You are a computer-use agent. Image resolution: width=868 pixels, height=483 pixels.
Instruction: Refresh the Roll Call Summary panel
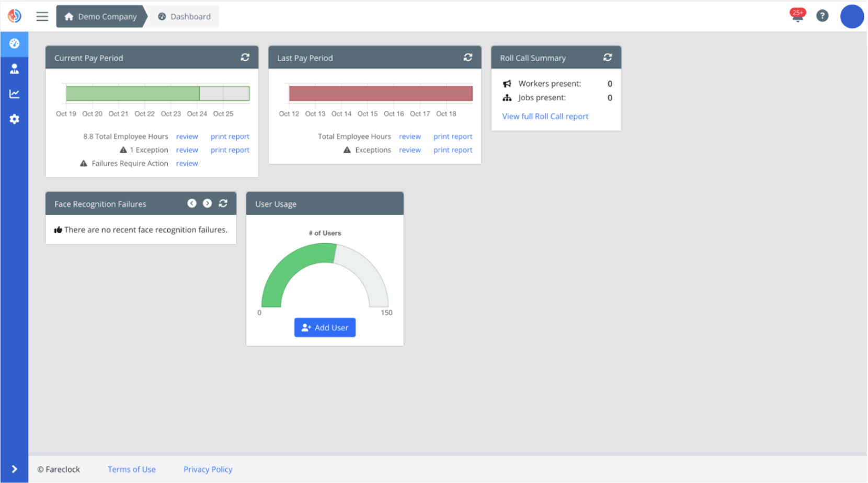click(x=607, y=57)
